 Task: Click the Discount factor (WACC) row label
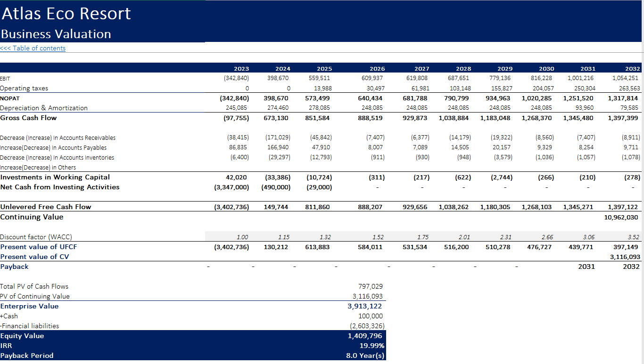(36, 237)
